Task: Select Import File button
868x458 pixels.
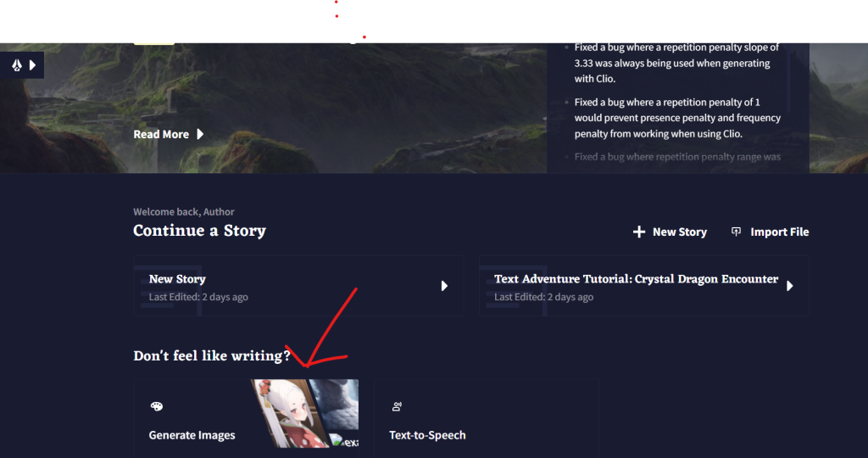Action: 770,232
